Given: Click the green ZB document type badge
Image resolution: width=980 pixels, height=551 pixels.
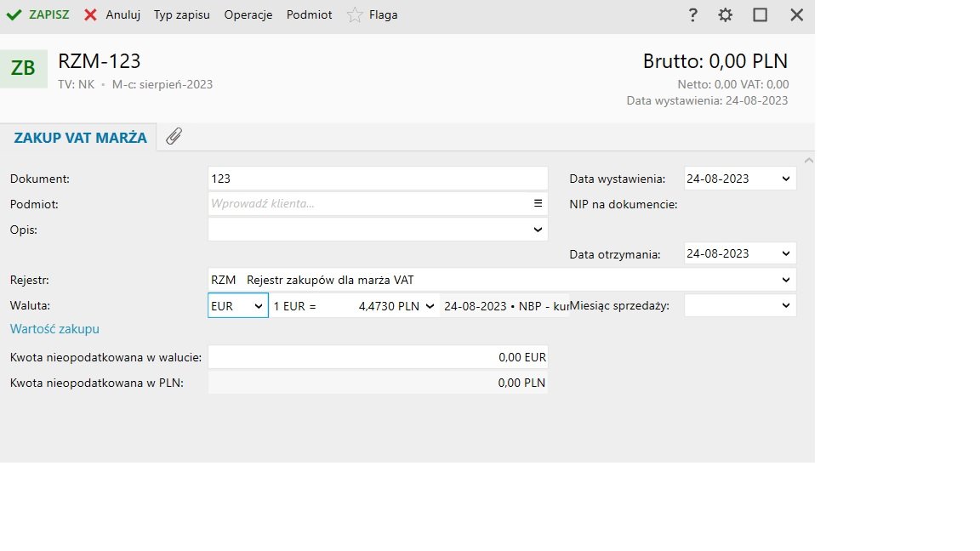Looking at the screenshot, I should (x=23, y=68).
